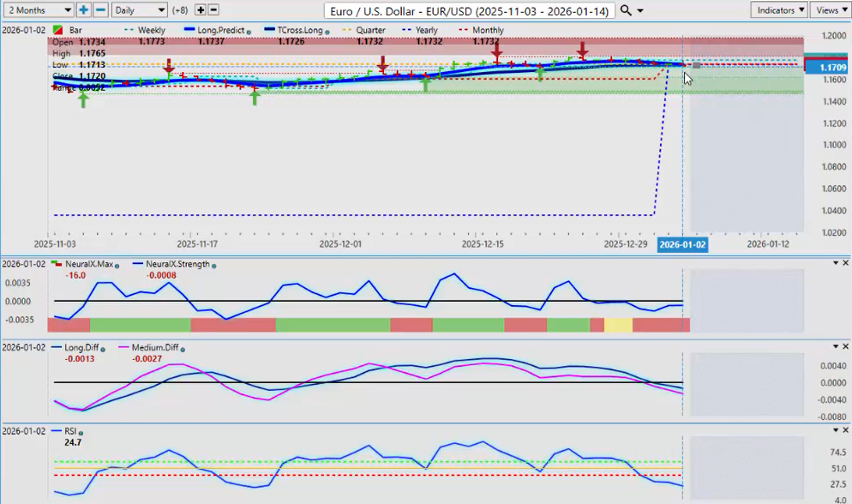Toggle the Weekly level legend entry
The image size is (852, 504).
point(151,30)
